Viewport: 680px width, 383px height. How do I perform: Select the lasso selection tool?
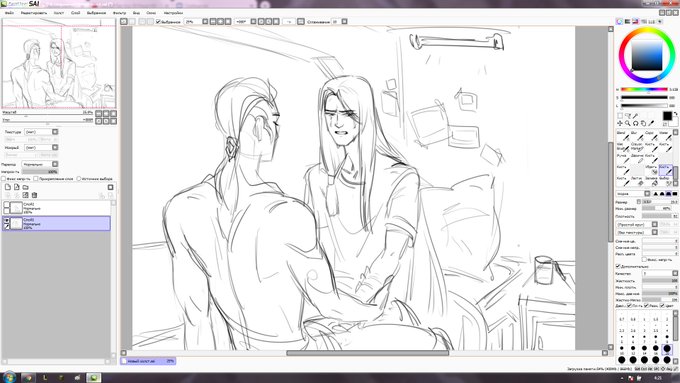tap(628, 116)
